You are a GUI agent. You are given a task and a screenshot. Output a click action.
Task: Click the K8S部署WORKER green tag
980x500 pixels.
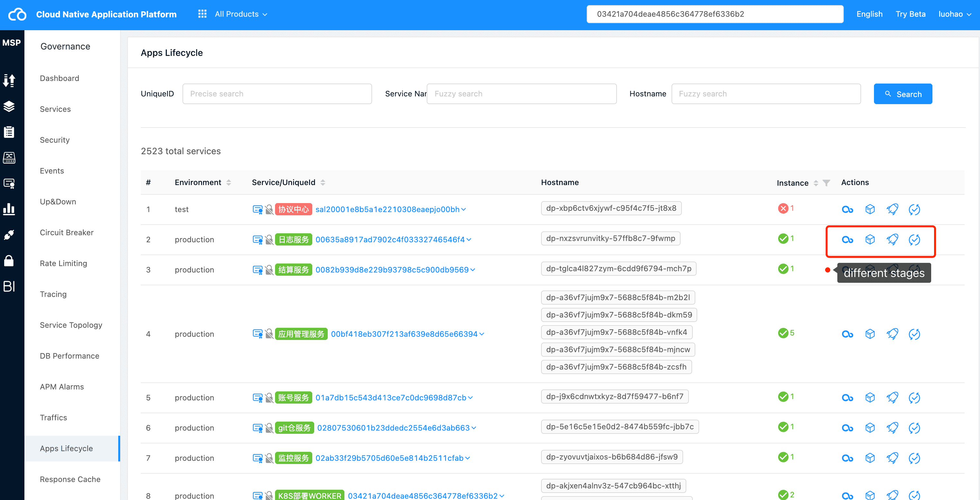(309, 496)
